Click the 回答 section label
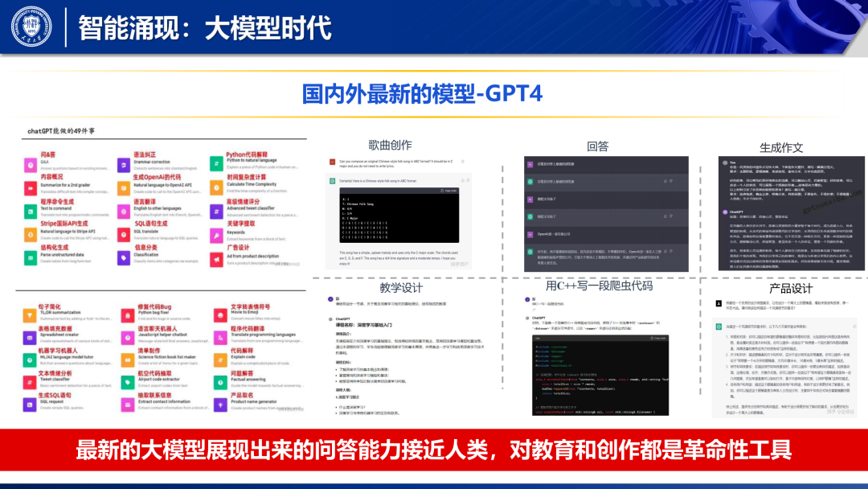This screenshot has width=868, height=489. [597, 146]
